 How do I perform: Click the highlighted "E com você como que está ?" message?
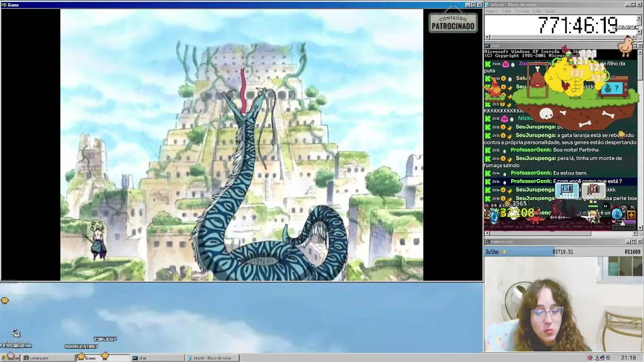587,182
